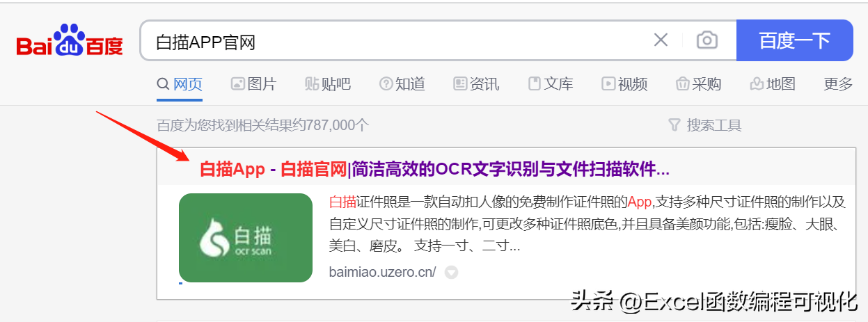Open the 贴吧 tab

click(328, 84)
